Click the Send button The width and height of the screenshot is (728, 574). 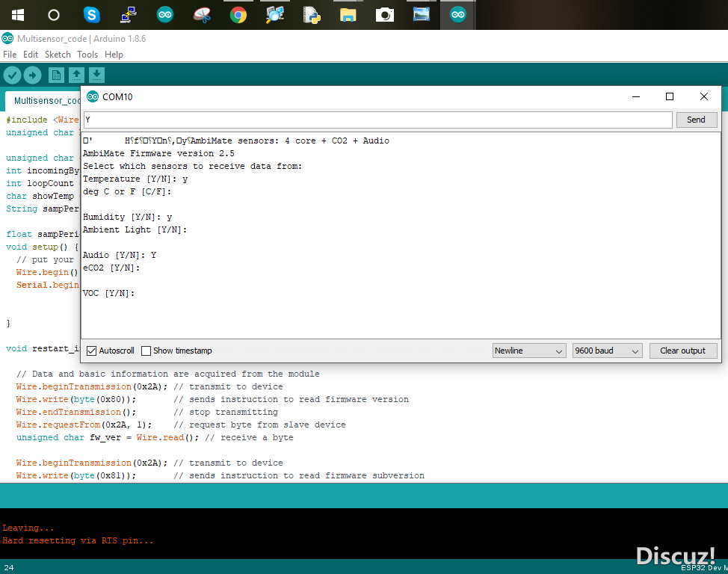(x=696, y=120)
